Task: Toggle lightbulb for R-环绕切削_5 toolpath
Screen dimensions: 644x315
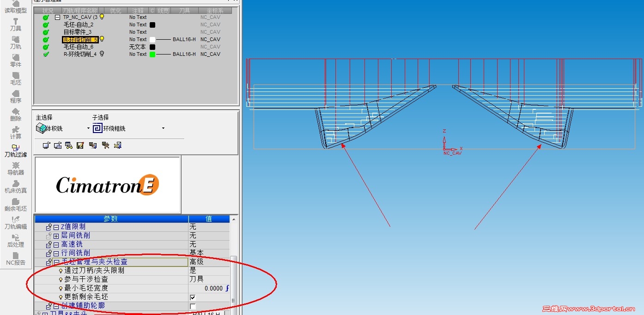Action: pos(102,39)
